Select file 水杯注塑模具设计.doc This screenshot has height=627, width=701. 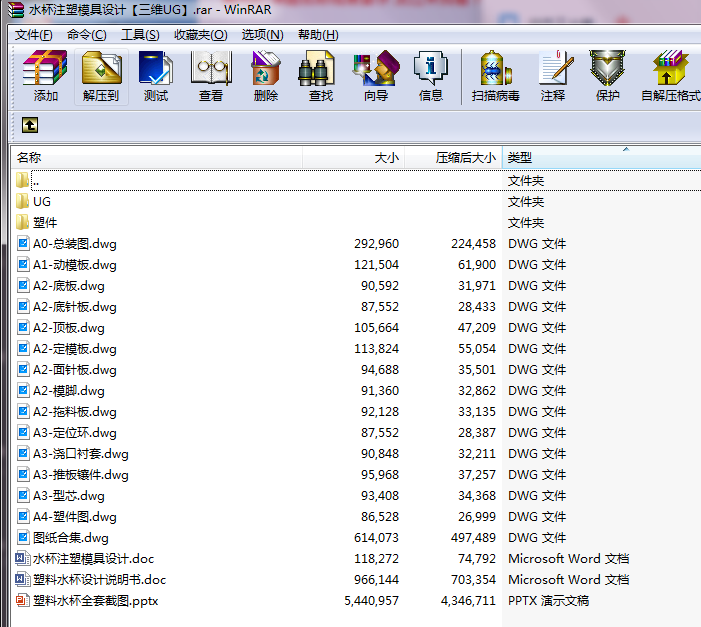(x=356, y=559)
